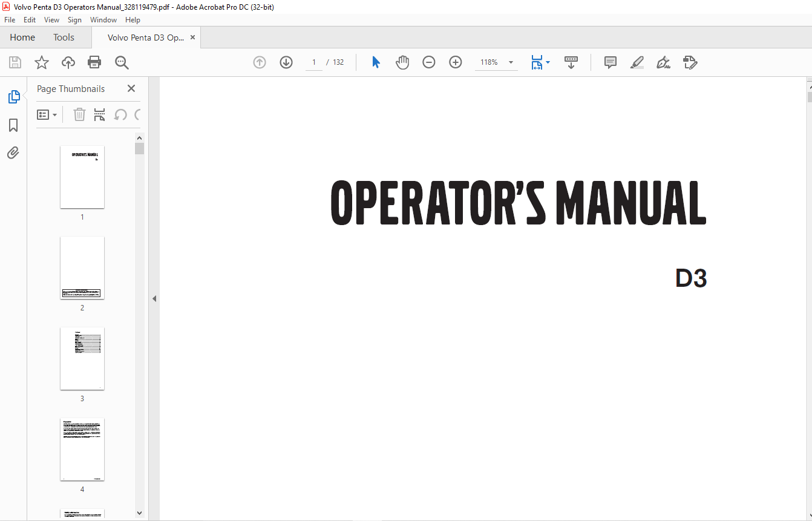The height and width of the screenshot is (521, 812).
Task: Open thumbnails options dropdown menu
Action: tap(47, 114)
